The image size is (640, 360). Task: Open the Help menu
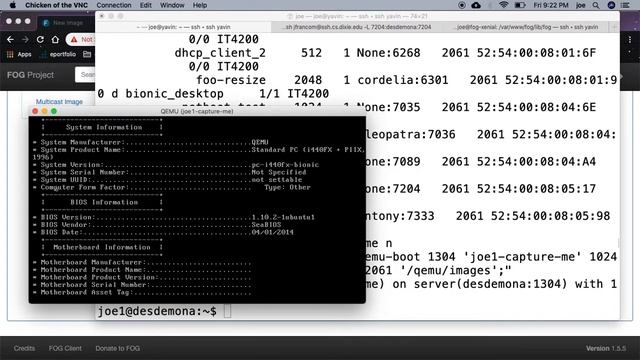[x=200, y=5]
